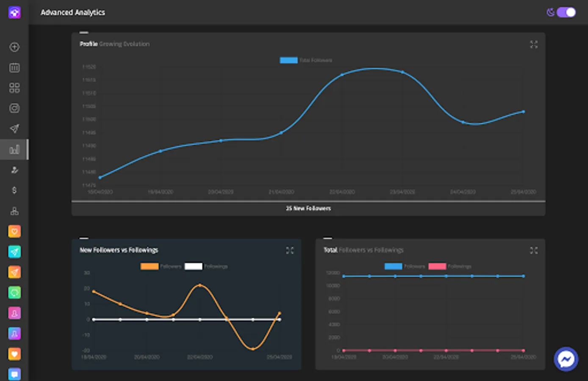Toggle the dark mode switch
Viewport: 588px width, 381px height.
[x=566, y=12]
